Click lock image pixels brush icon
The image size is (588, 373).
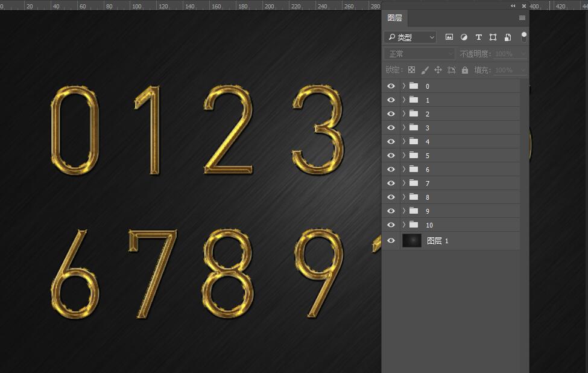(425, 70)
